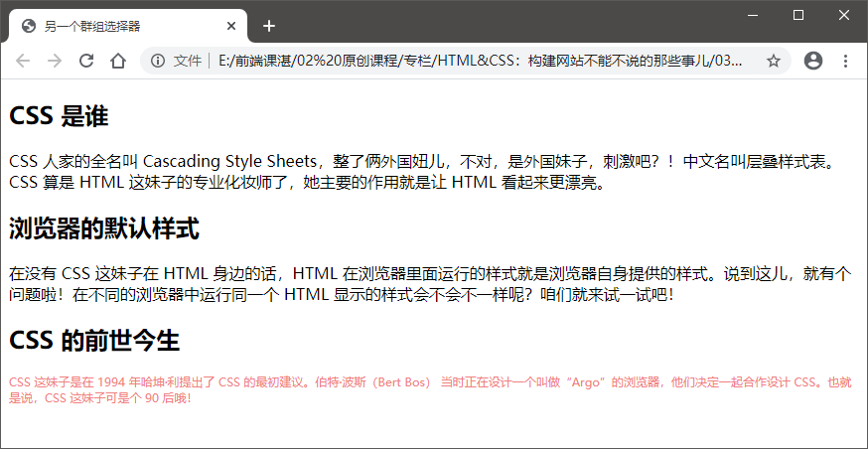The width and height of the screenshot is (868, 449).
Task: Click the heading "CSS 是谁"
Action: [59, 116]
